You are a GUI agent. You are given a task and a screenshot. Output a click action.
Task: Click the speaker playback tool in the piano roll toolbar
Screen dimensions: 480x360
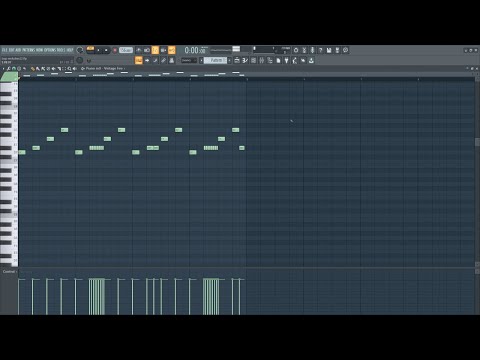click(x=75, y=69)
